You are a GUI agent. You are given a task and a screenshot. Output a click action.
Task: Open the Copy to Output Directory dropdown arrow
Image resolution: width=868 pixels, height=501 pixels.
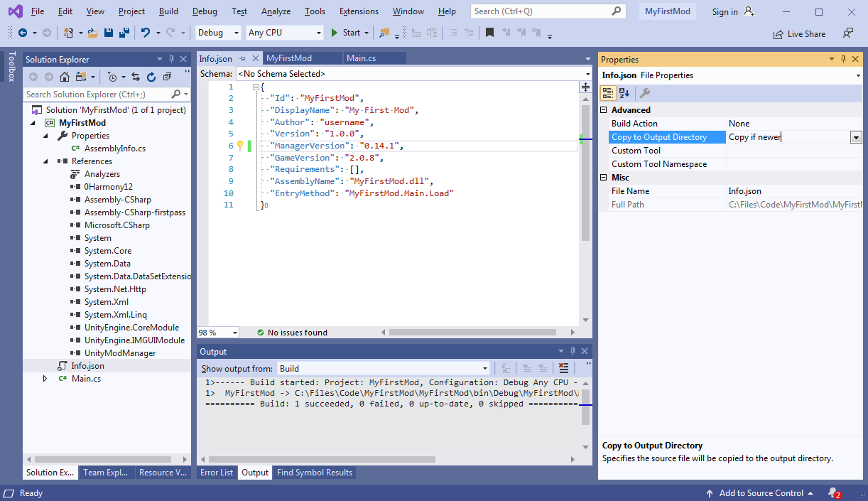856,137
